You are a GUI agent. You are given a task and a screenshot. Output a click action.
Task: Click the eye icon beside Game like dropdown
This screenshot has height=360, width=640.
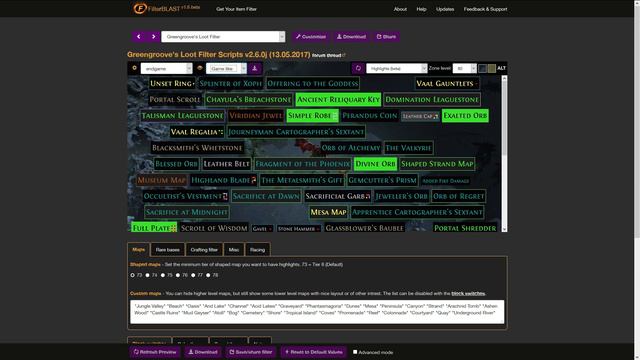click(200, 68)
